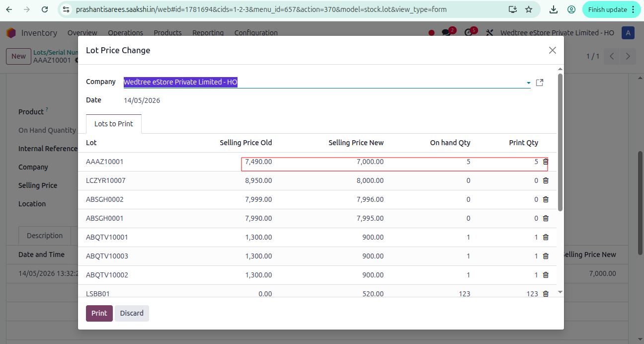Go back in browser history
This screenshot has width=644, height=344.
[8, 9]
